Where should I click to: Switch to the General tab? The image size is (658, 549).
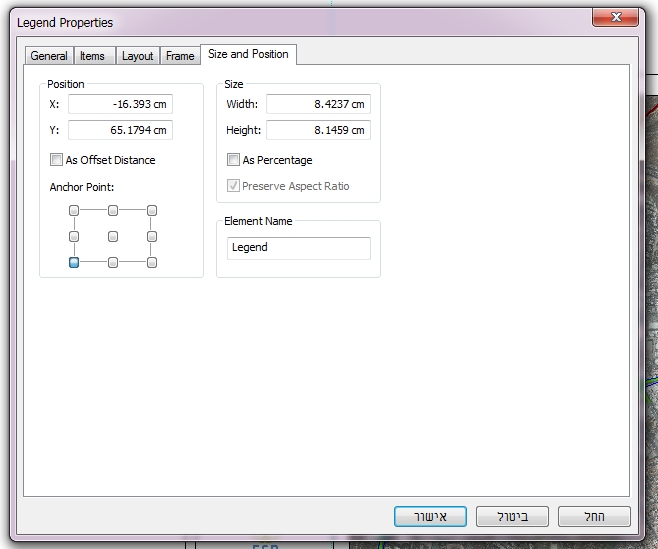point(49,55)
